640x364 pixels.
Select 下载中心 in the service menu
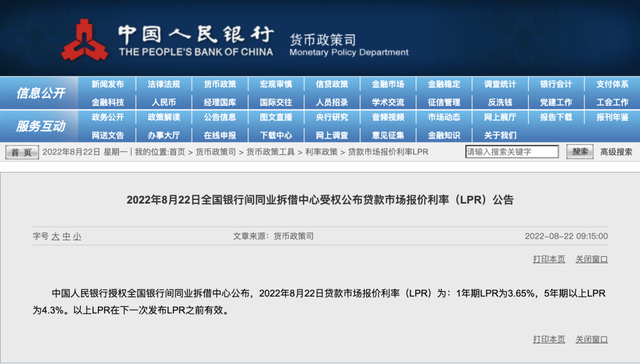(276, 135)
